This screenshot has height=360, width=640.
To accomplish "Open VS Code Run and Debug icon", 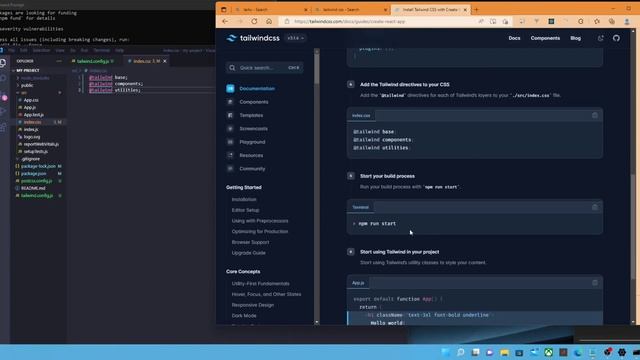I will (x=3, y=111).
